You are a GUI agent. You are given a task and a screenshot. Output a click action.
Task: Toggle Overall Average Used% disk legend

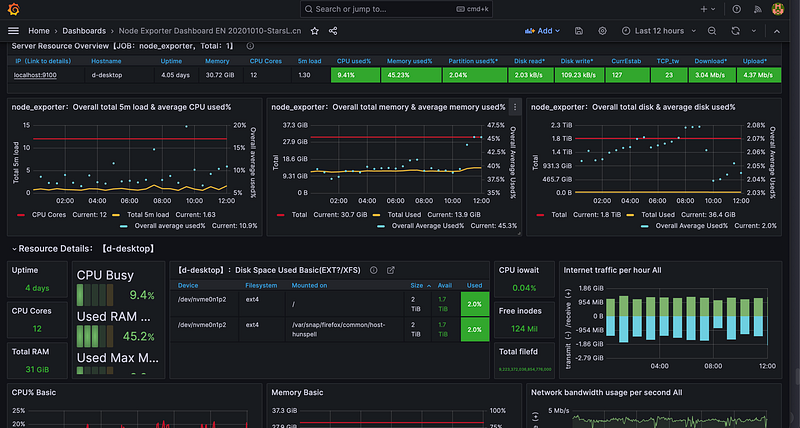click(691, 225)
